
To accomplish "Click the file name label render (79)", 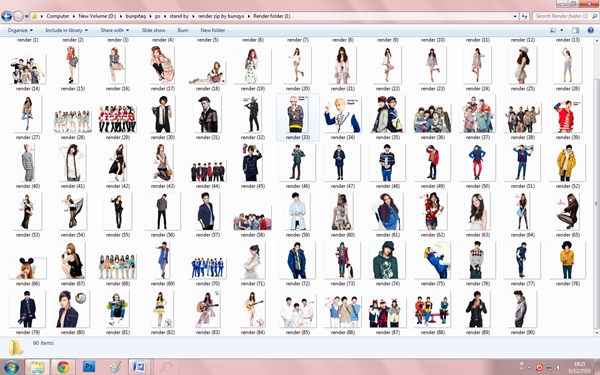I will (x=28, y=333).
